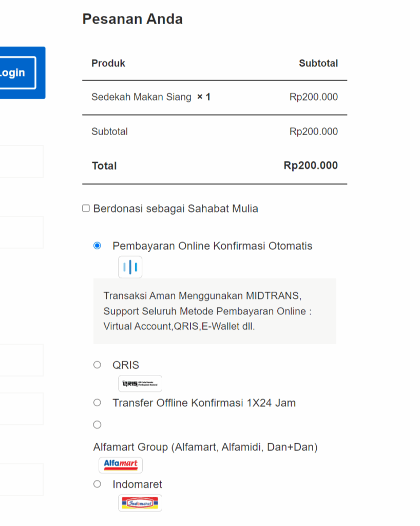Choose the Indomaret payment radio button
The image size is (420, 526).
[97, 484]
